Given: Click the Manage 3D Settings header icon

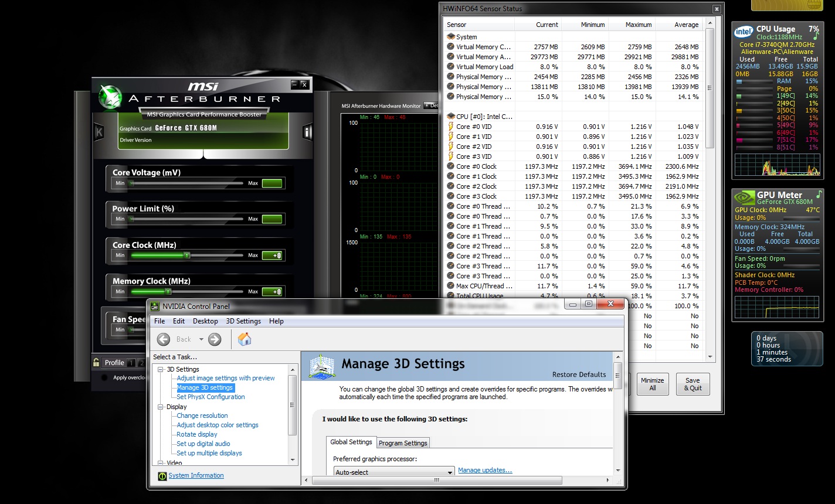Looking at the screenshot, I should [321, 368].
